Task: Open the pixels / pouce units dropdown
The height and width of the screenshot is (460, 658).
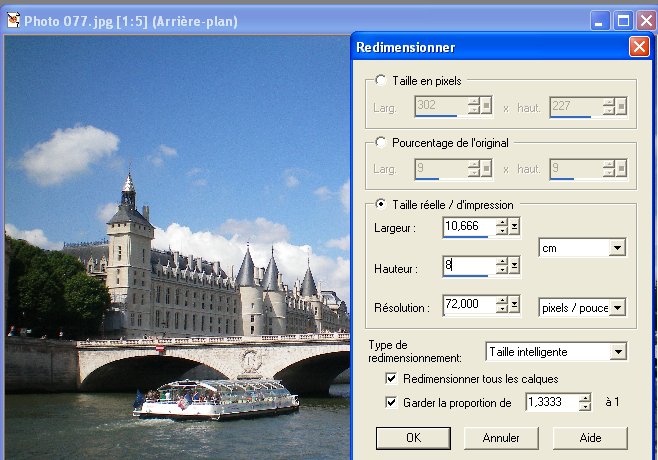Action: click(617, 308)
